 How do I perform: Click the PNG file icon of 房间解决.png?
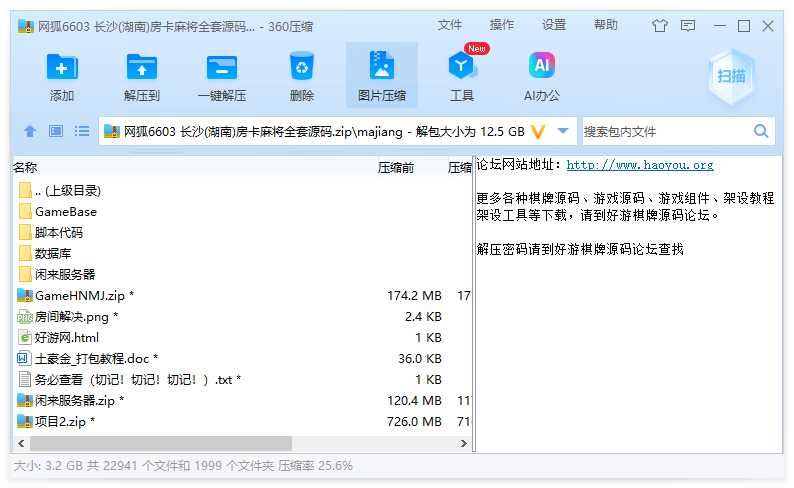click(25, 317)
